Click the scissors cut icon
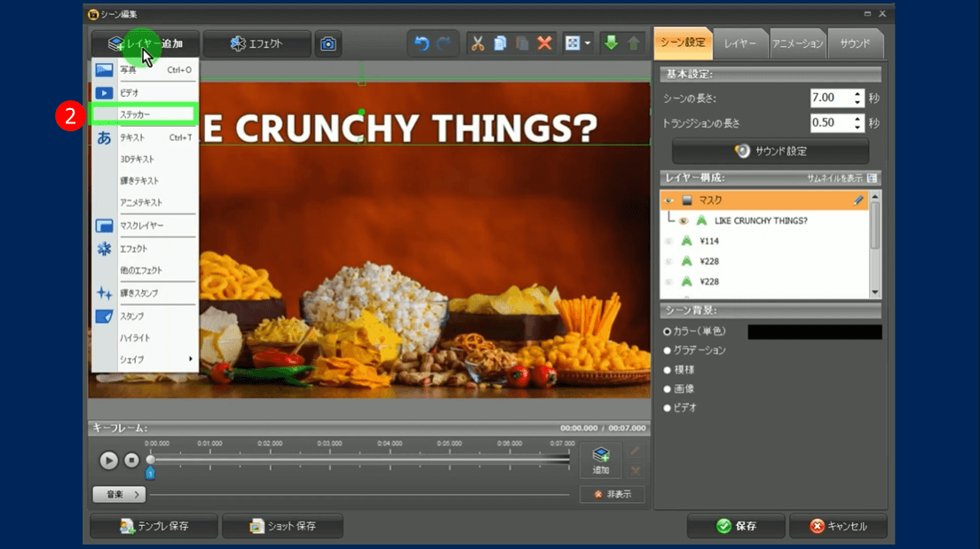980x549 pixels. tap(478, 43)
